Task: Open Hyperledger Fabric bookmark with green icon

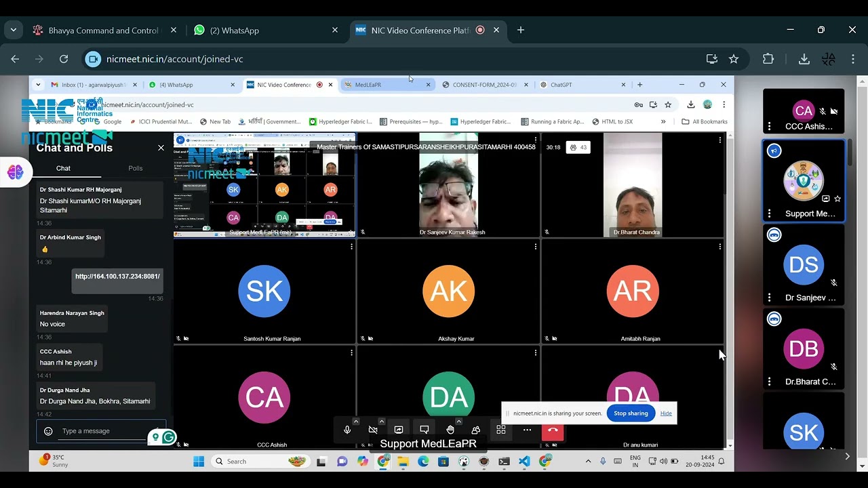Action: click(340, 122)
